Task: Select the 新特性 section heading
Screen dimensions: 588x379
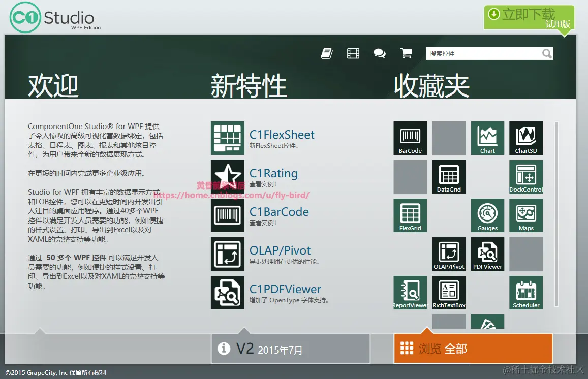Action: pyautogui.click(x=249, y=86)
